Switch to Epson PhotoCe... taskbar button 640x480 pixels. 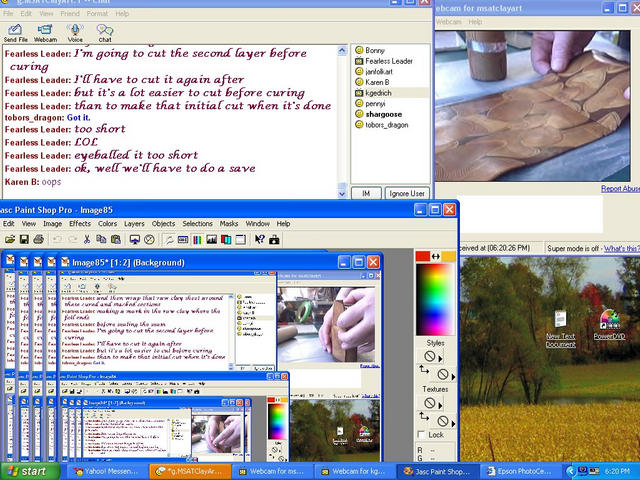coord(519,471)
